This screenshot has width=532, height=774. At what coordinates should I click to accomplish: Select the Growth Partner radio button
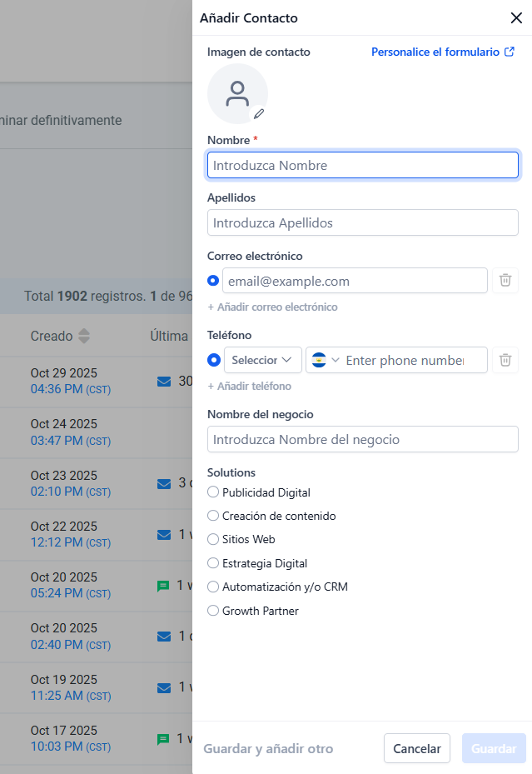[x=213, y=611]
